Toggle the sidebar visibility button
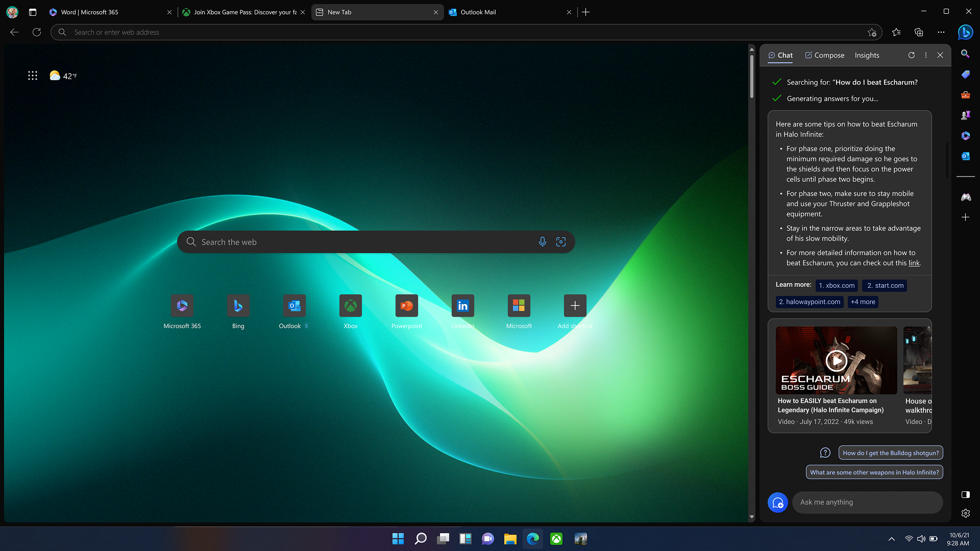The height and width of the screenshot is (551, 980). point(965,494)
